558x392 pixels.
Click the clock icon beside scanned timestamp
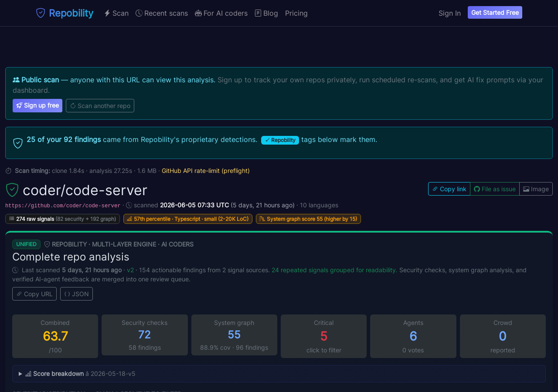[x=129, y=205]
